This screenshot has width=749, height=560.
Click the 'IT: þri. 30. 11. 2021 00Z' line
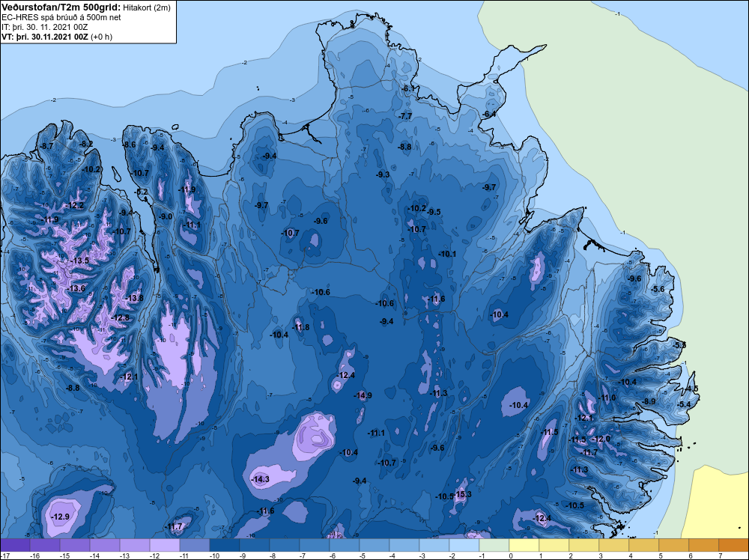[x=44, y=27]
